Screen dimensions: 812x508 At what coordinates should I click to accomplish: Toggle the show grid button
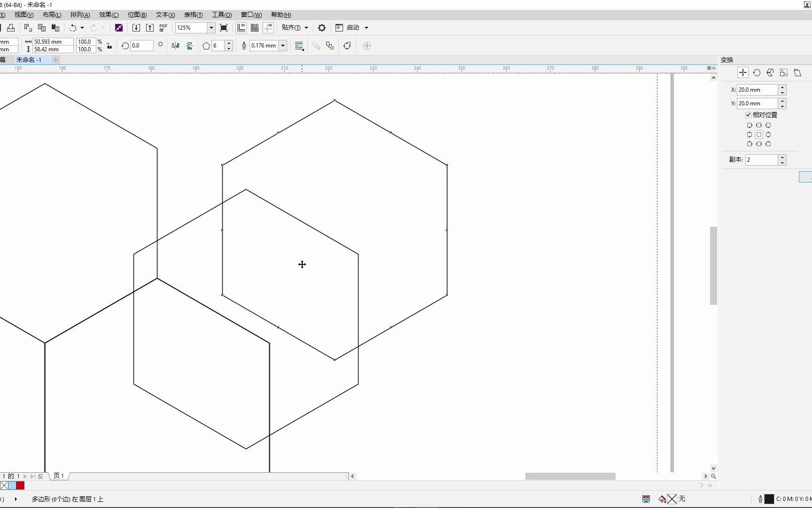[x=255, y=28]
